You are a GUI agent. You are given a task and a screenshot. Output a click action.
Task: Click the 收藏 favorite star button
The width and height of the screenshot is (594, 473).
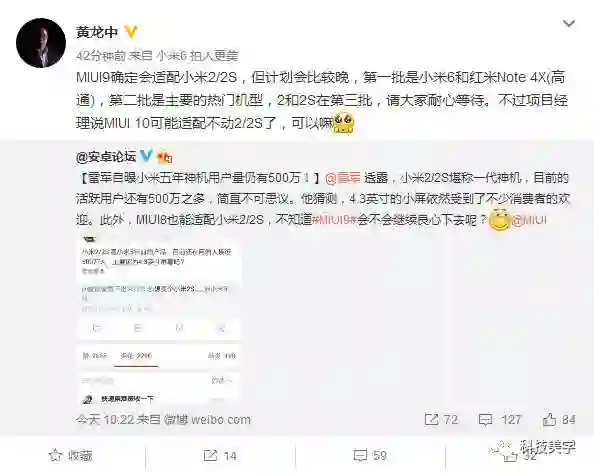[x=71, y=455]
